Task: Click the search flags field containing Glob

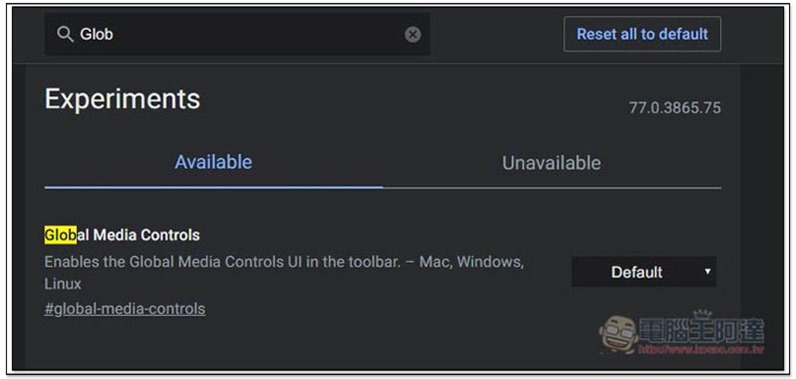Action: pyautogui.click(x=238, y=34)
